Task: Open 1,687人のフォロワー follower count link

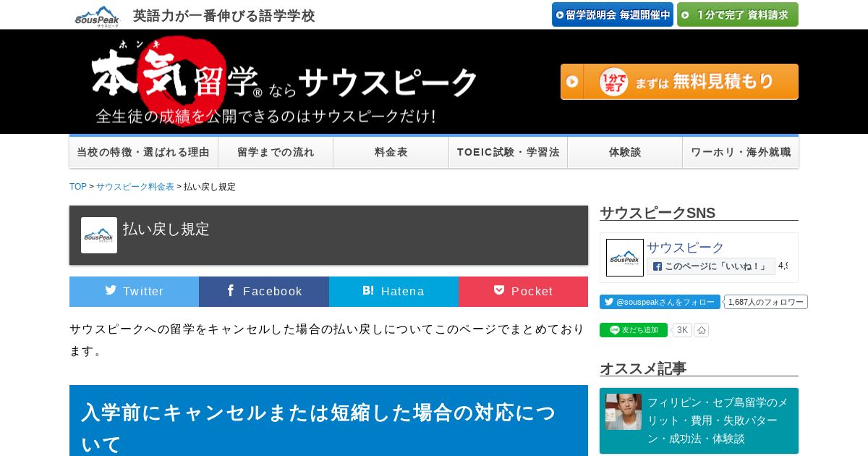Action: tap(766, 302)
